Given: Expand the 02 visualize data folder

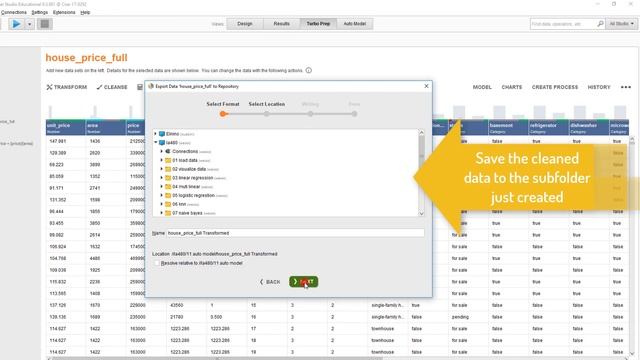Looking at the screenshot, I should (162, 169).
